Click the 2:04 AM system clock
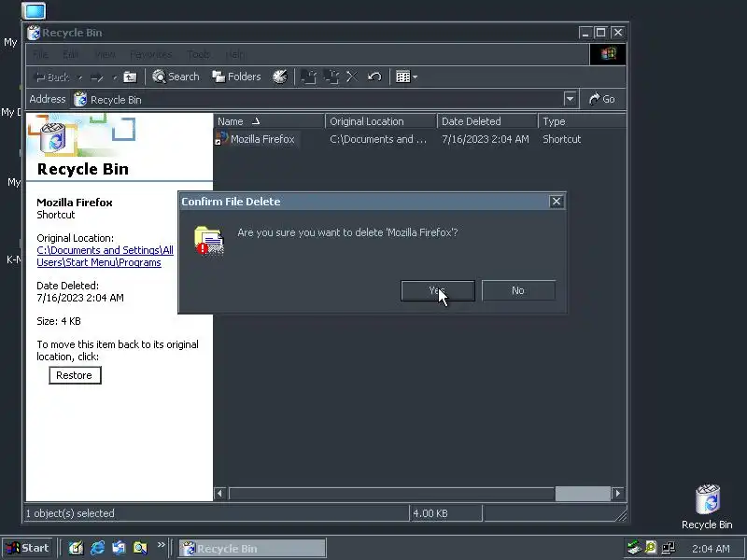Viewport: 747px width, 560px height. [x=711, y=549]
